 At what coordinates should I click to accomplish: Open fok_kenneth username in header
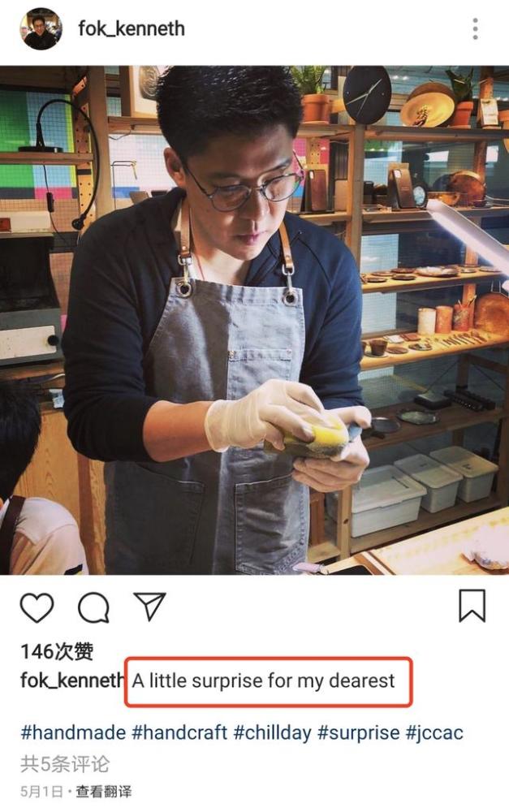pyautogui.click(x=132, y=28)
